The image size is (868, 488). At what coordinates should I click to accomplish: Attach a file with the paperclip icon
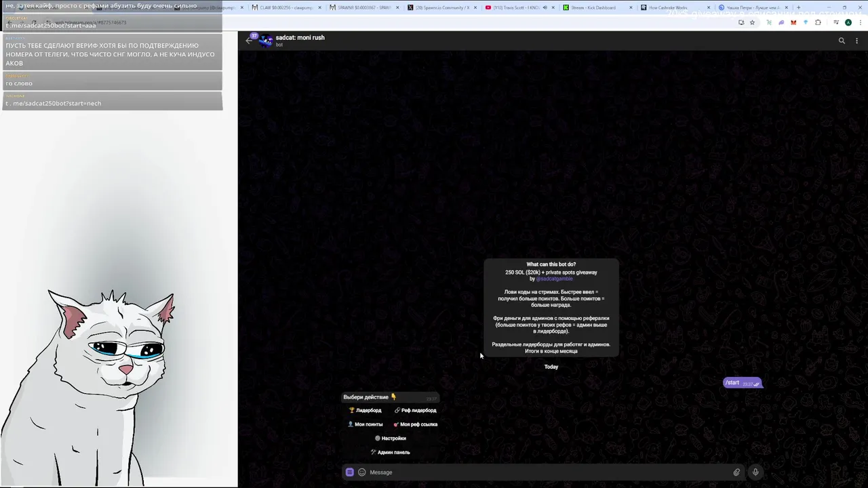click(736, 472)
